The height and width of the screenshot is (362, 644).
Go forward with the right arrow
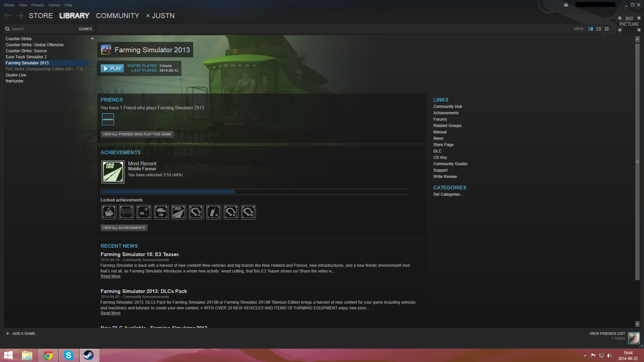tap(20, 16)
